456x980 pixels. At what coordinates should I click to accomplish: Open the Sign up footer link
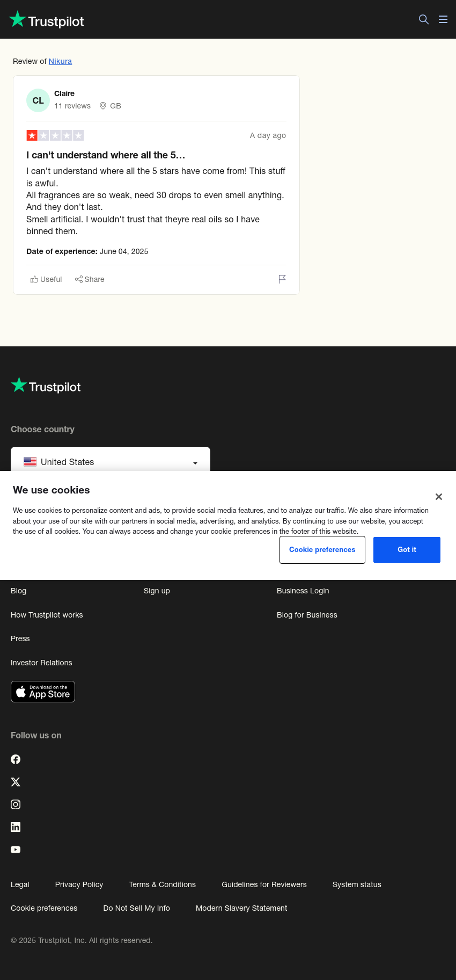(157, 591)
